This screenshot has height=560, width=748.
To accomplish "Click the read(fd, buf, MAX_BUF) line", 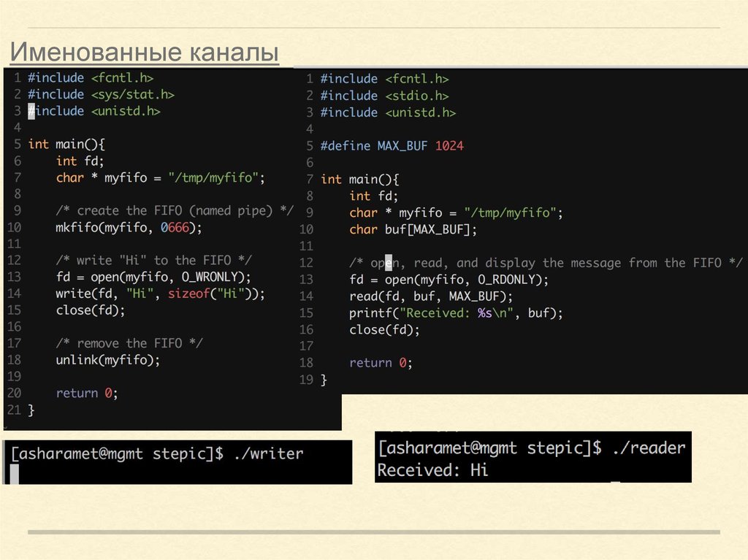I will coord(431,296).
